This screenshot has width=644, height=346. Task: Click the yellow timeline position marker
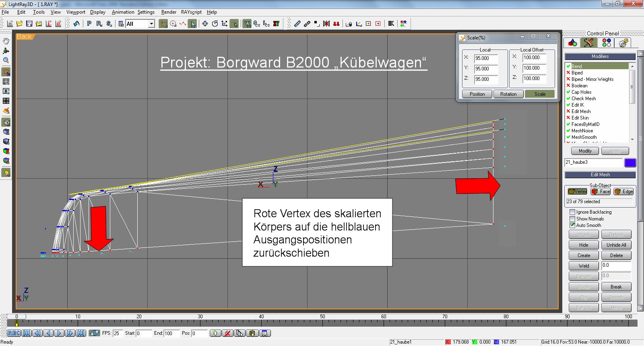[17, 323]
